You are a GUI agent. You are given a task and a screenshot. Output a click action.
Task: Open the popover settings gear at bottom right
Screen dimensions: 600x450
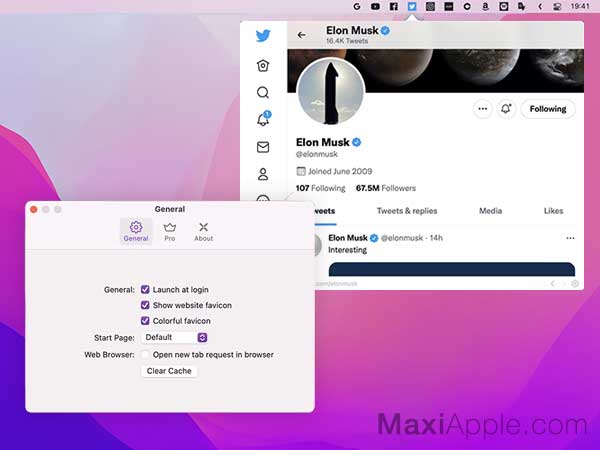click(x=575, y=284)
